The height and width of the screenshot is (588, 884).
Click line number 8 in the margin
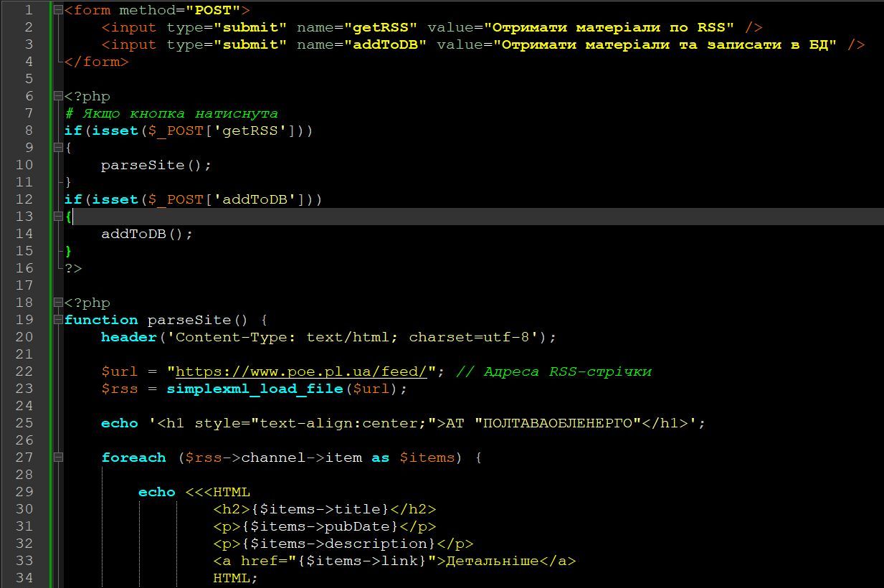(x=29, y=131)
